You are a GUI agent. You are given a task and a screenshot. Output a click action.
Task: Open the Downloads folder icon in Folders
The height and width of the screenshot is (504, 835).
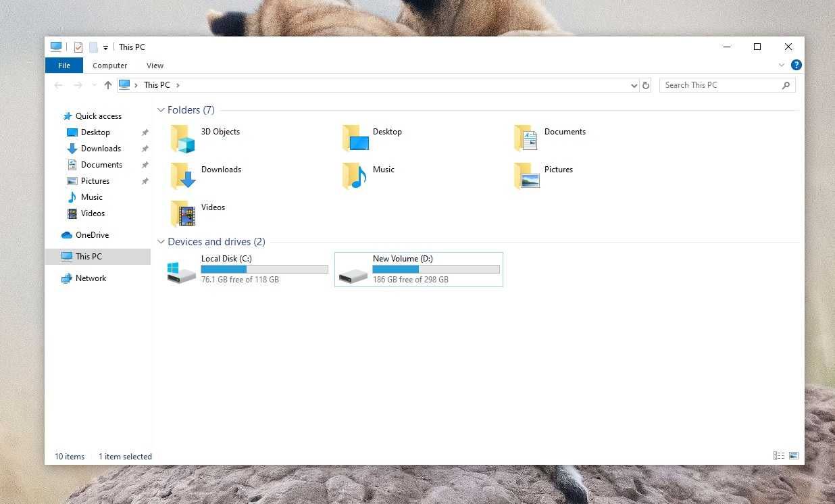182,176
